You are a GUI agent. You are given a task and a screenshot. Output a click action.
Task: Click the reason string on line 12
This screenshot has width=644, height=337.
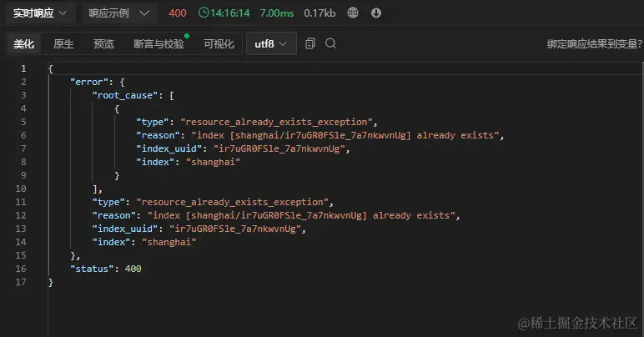(x=300, y=215)
